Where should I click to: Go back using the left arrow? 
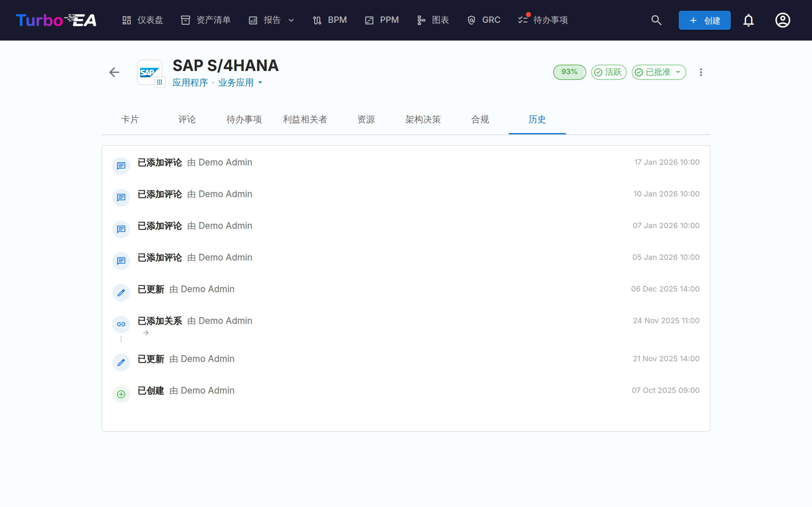115,72
